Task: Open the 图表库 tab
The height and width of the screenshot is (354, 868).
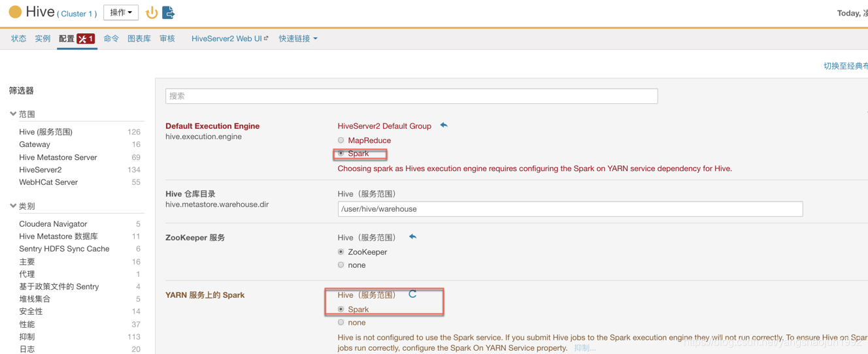Action: pos(139,39)
